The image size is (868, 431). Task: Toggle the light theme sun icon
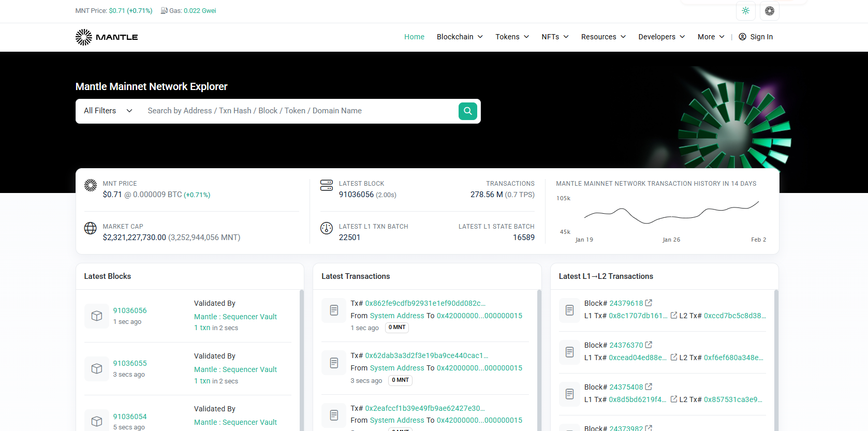745,11
